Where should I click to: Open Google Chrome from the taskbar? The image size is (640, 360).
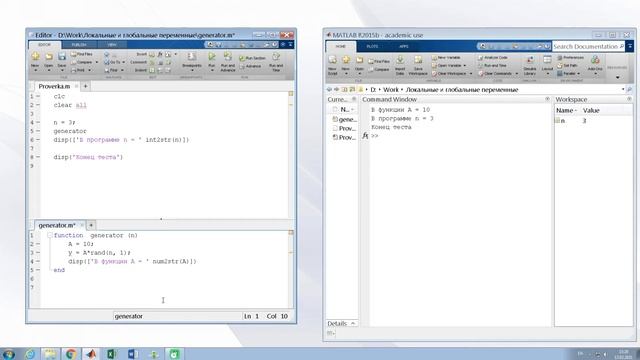click(x=71, y=353)
